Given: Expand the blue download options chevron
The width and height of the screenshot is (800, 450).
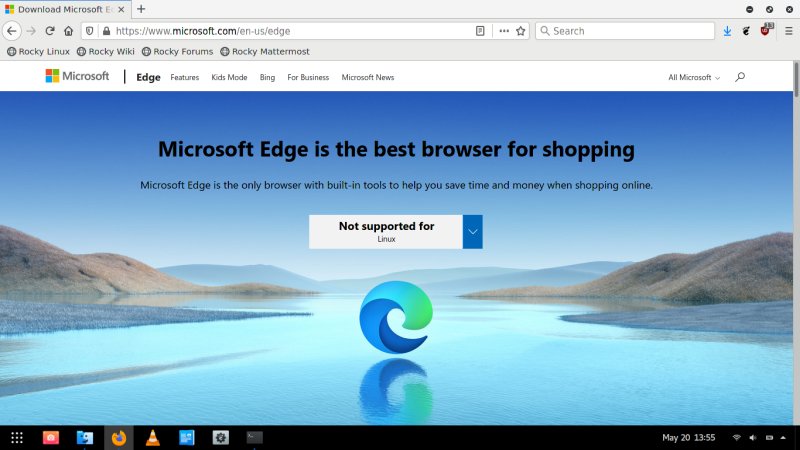Looking at the screenshot, I should [472, 232].
